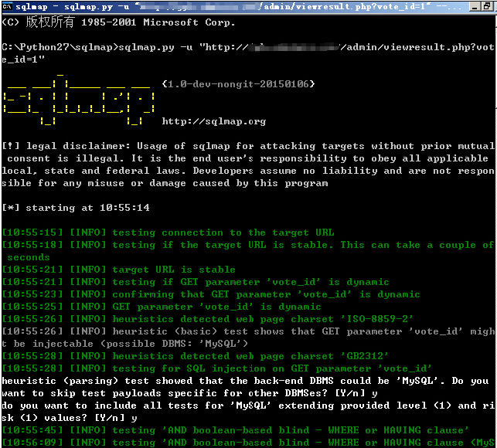
Task: Click the 'sk (1) values? [Y/n] y' line
Action: pyautogui.click(x=70, y=418)
